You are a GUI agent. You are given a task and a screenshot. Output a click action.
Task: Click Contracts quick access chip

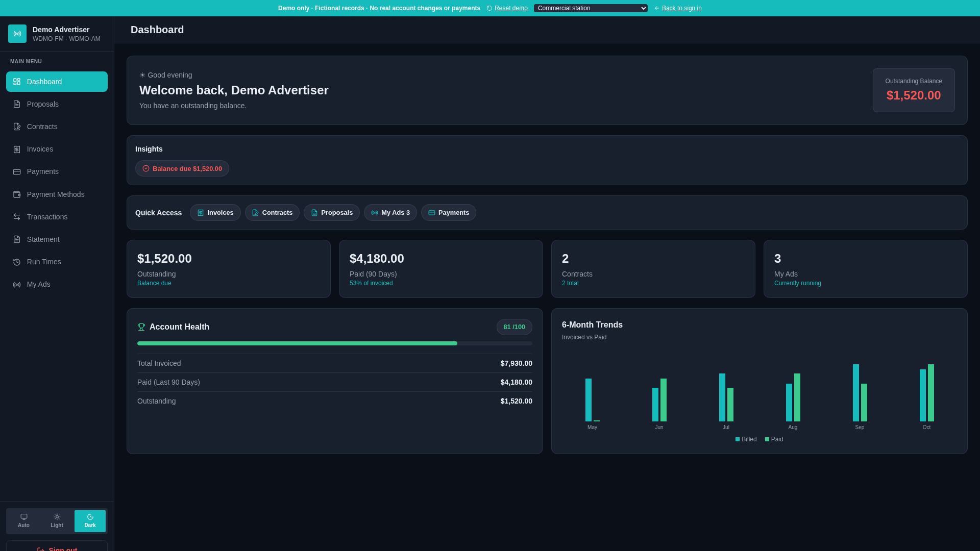click(272, 213)
